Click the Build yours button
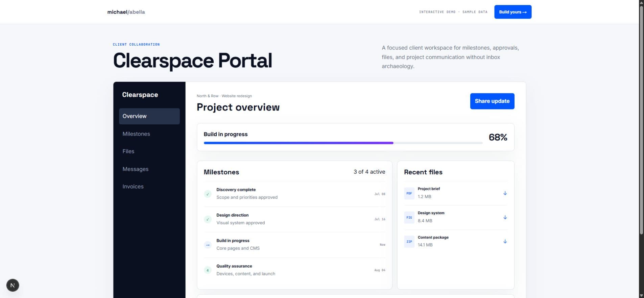The height and width of the screenshot is (298, 644). coord(512,12)
